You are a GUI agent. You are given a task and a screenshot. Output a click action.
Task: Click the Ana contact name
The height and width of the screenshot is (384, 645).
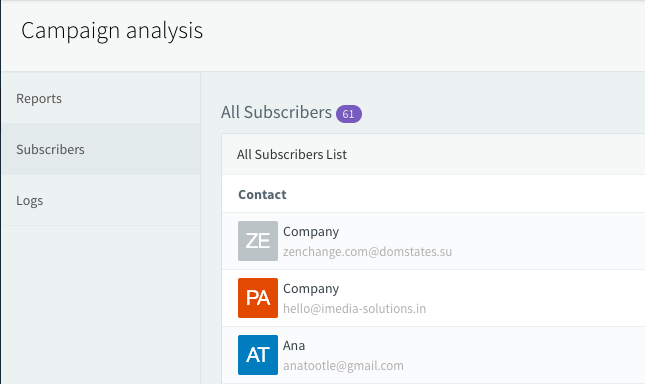pos(294,345)
